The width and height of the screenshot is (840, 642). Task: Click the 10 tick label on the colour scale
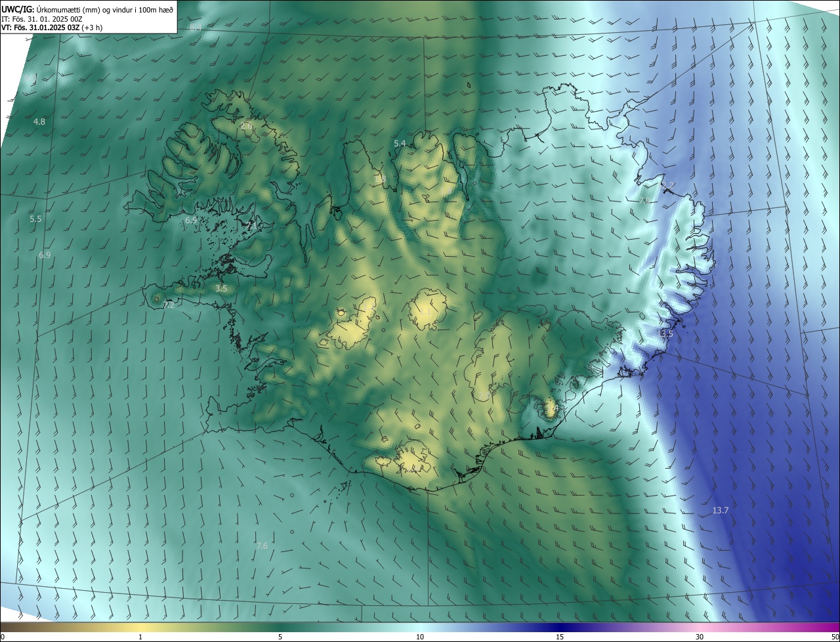(x=420, y=637)
